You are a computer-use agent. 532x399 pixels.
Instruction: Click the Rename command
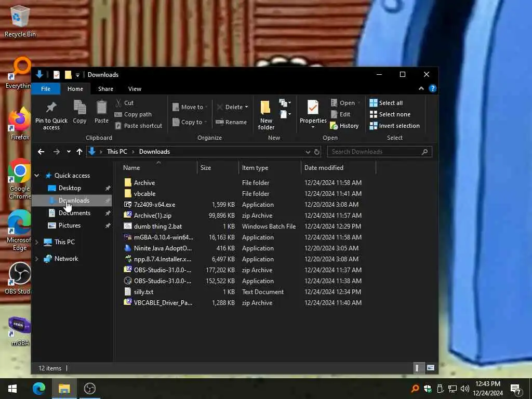(231, 122)
